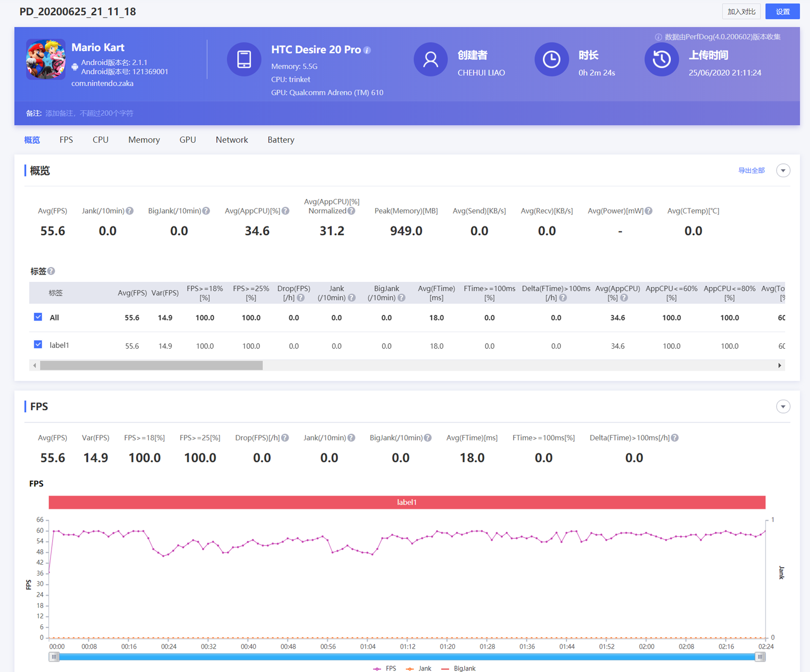Collapse the 概览 section with arrow button
The width and height of the screenshot is (810, 672).
click(x=783, y=171)
